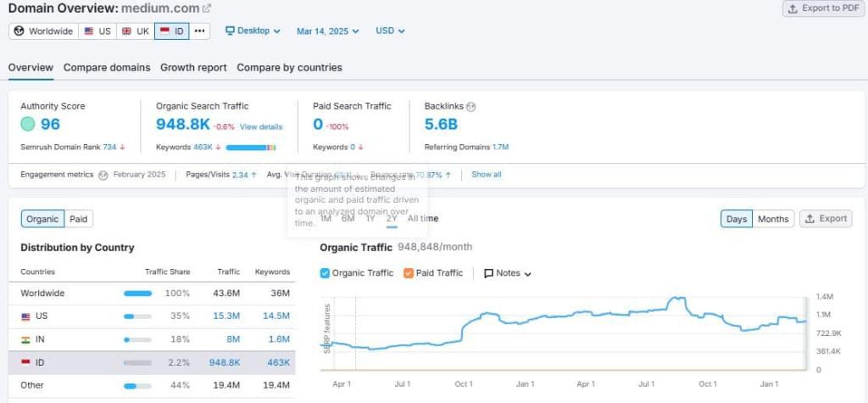This screenshot has width=868, height=403.
Task: Click the organic traffic line peak
Action: [x=676, y=299]
